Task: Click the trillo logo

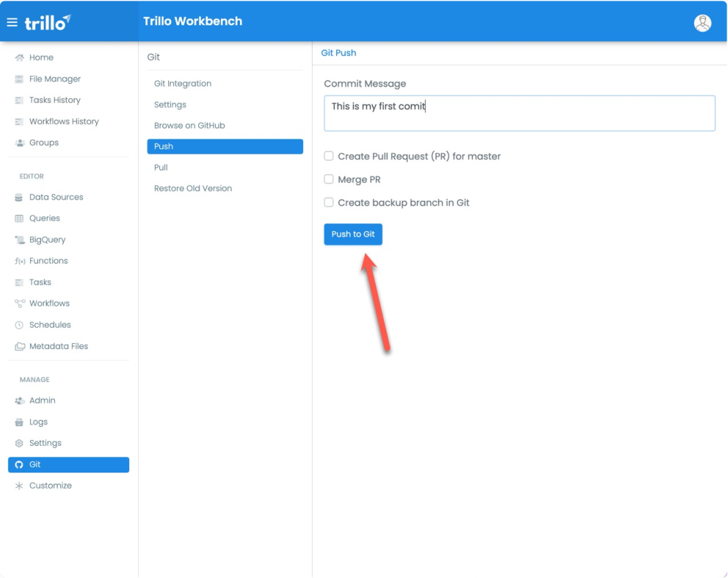Action: pyautogui.click(x=48, y=22)
